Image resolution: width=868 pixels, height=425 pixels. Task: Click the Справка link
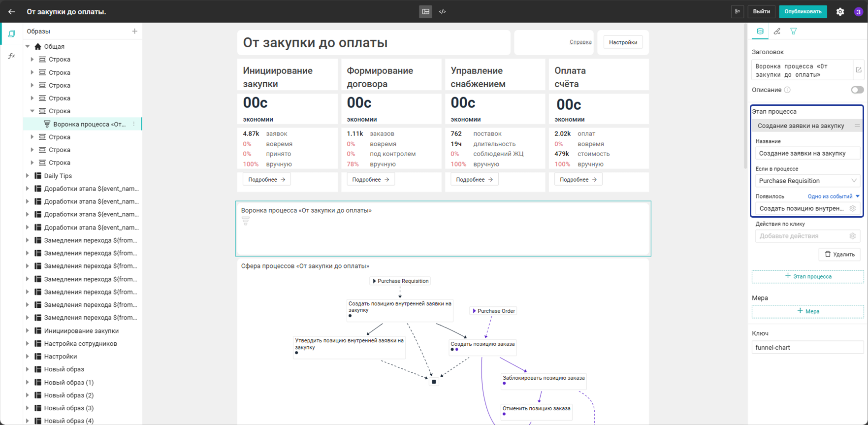(x=580, y=42)
